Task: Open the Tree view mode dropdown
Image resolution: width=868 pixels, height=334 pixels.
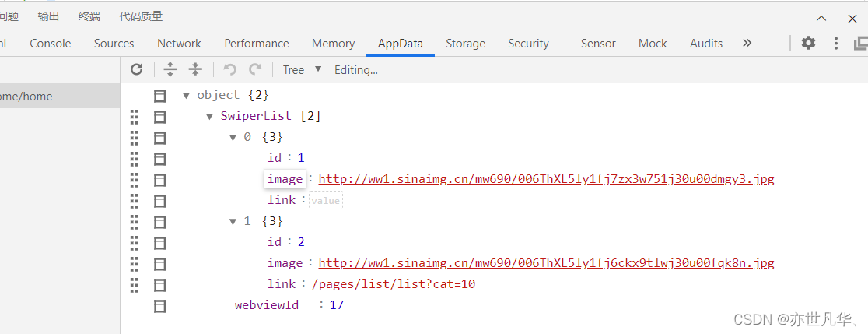Action: pyautogui.click(x=302, y=70)
